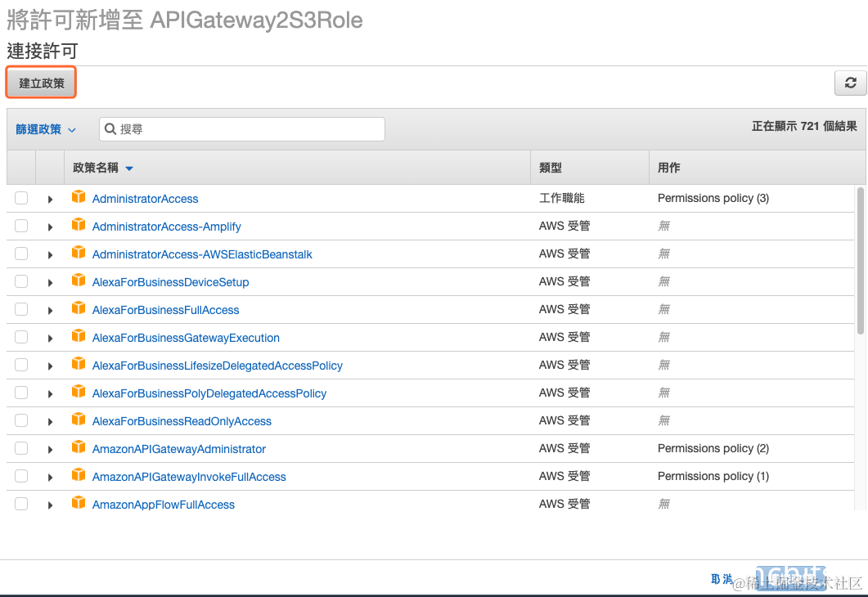Open the AlexaForBusinessFullAccess policy link

165,310
